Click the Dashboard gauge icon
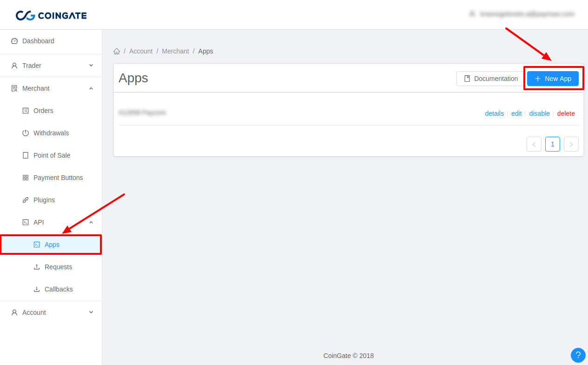Screen dimensions: 588x365 pyautogui.click(x=14, y=41)
